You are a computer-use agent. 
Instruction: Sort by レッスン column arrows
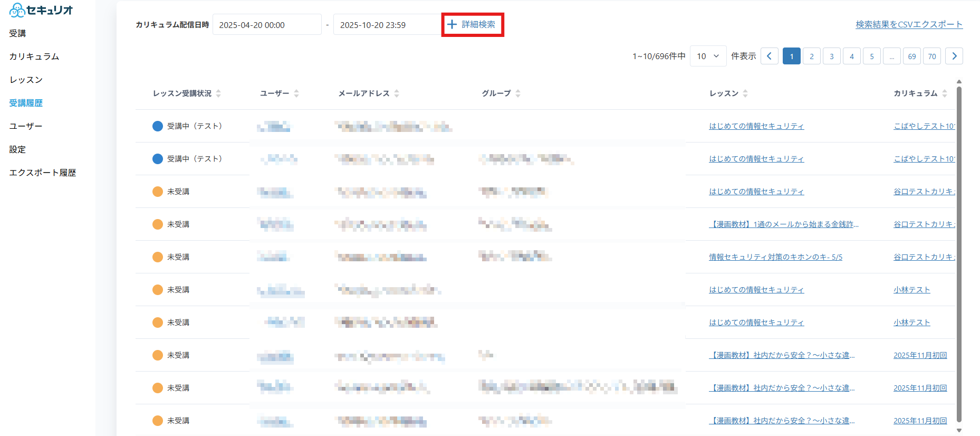[x=745, y=93]
